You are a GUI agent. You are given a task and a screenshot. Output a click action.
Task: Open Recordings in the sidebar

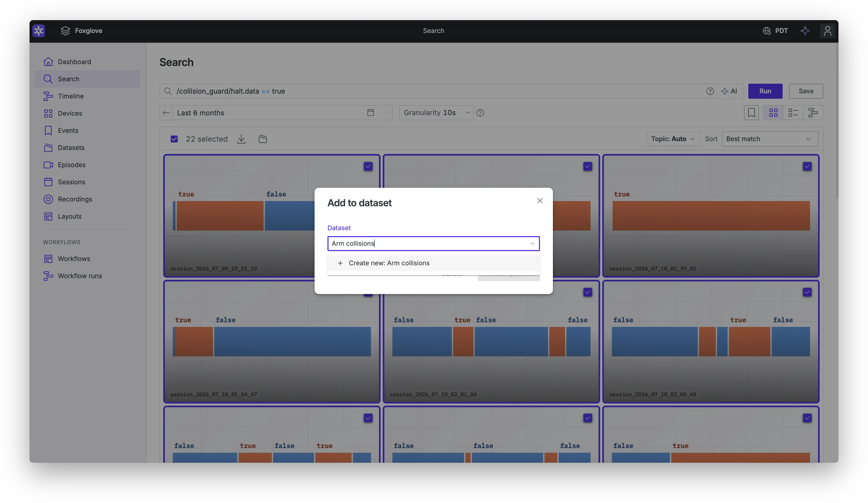[x=87, y=200]
